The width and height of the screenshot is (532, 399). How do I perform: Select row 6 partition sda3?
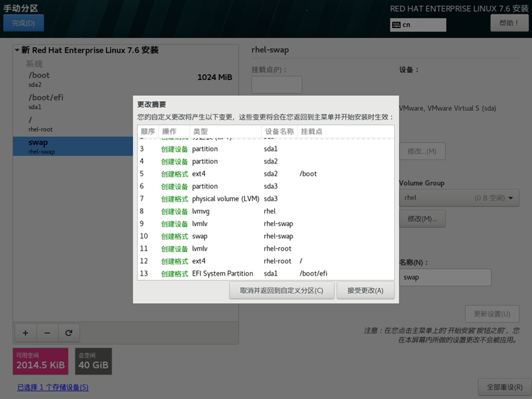[266, 186]
